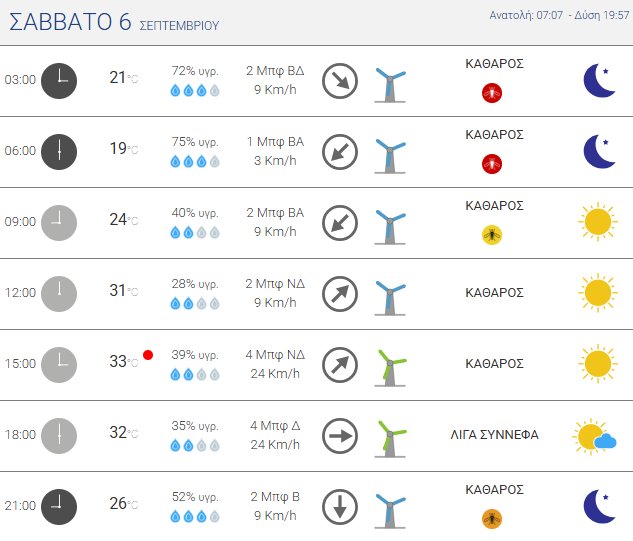The height and width of the screenshot is (541, 633).
Task: Click the downward wind arrow at 21:00
Action: tap(340, 506)
